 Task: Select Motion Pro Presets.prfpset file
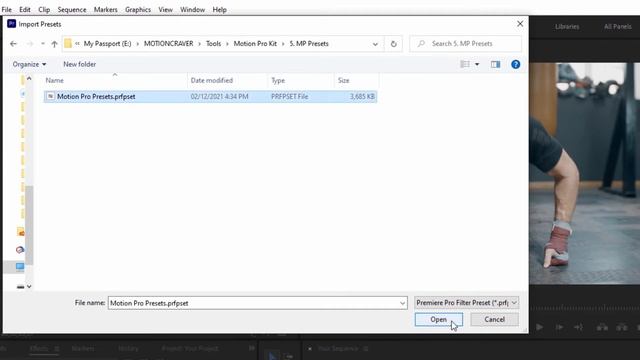[x=210, y=96]
